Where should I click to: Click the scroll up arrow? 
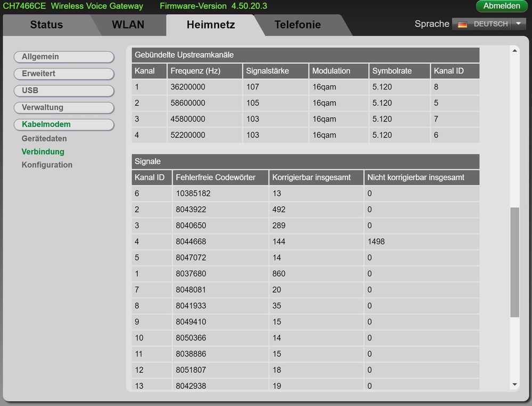(x=514, y=51)
